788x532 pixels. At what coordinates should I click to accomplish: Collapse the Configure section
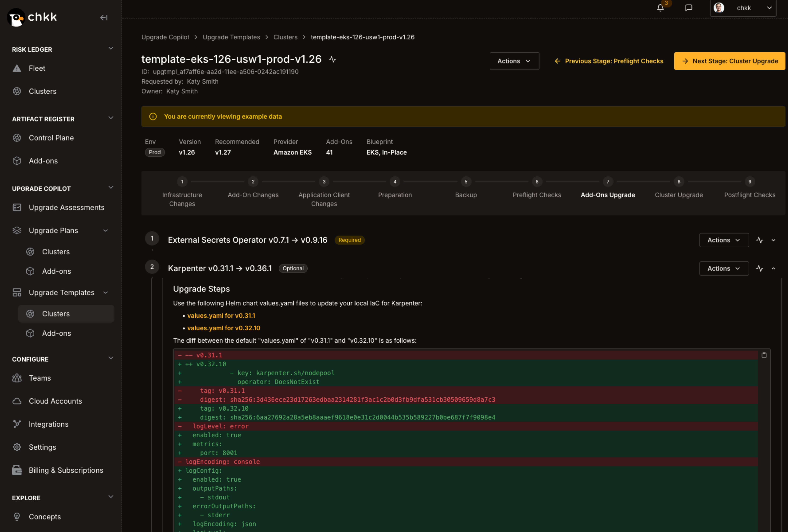click(111, 358)
